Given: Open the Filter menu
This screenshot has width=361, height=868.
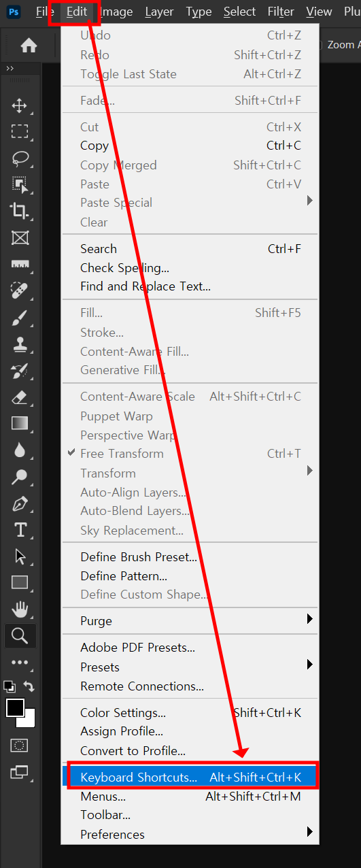Looking at the screenshot, I should 281,12.
